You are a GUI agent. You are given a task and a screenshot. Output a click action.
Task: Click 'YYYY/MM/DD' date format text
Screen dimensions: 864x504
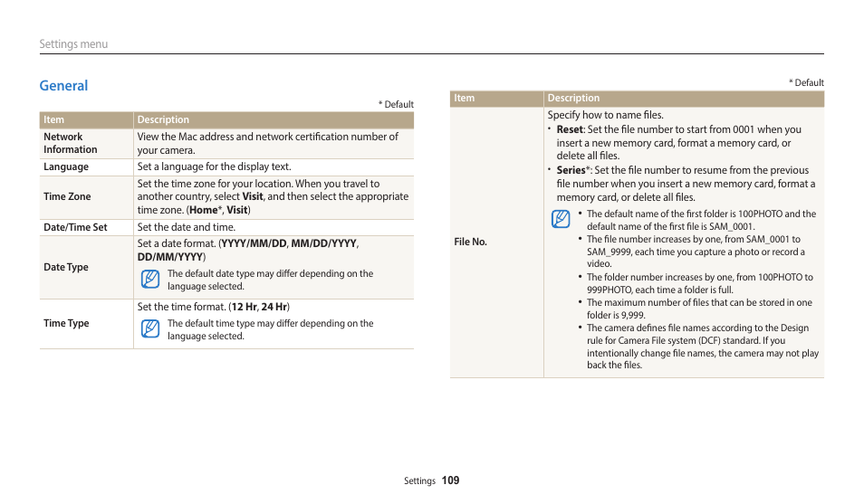point(254,243)
